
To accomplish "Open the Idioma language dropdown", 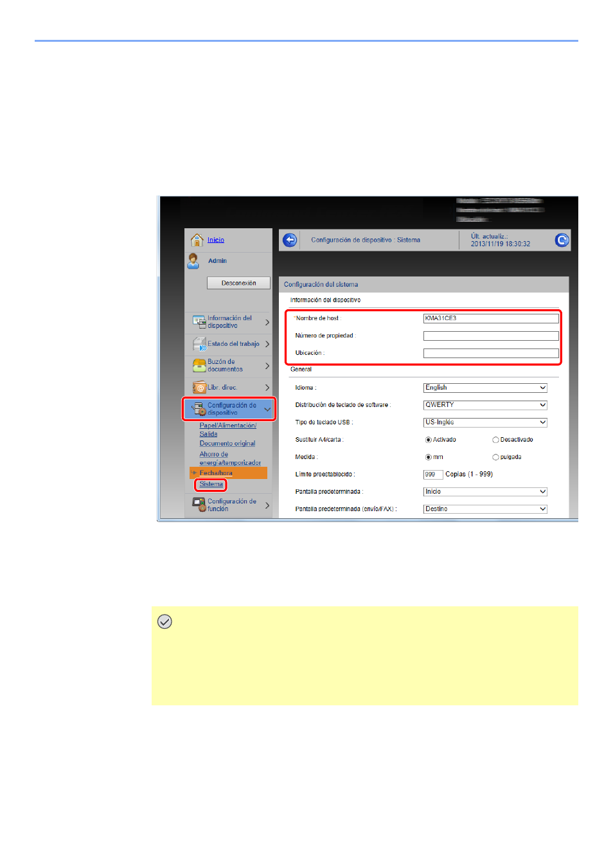I will 485,388.
